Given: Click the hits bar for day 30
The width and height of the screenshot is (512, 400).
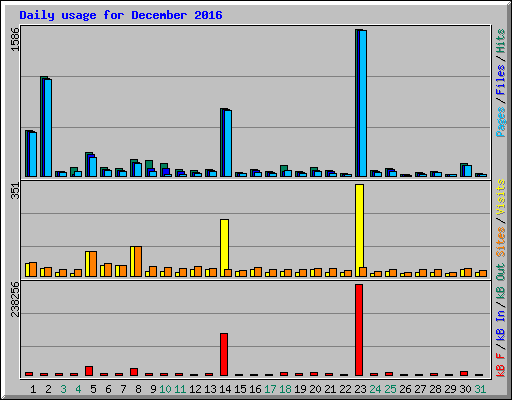Looking at the screenshot, I should pyautogui.click(x=462, y=170).
